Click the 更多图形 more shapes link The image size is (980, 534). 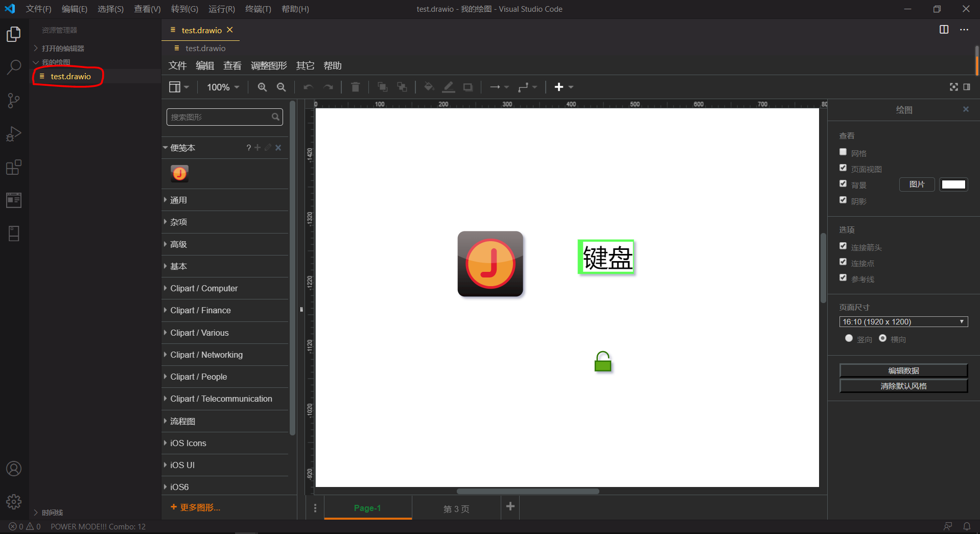click(x=195, y=507)
